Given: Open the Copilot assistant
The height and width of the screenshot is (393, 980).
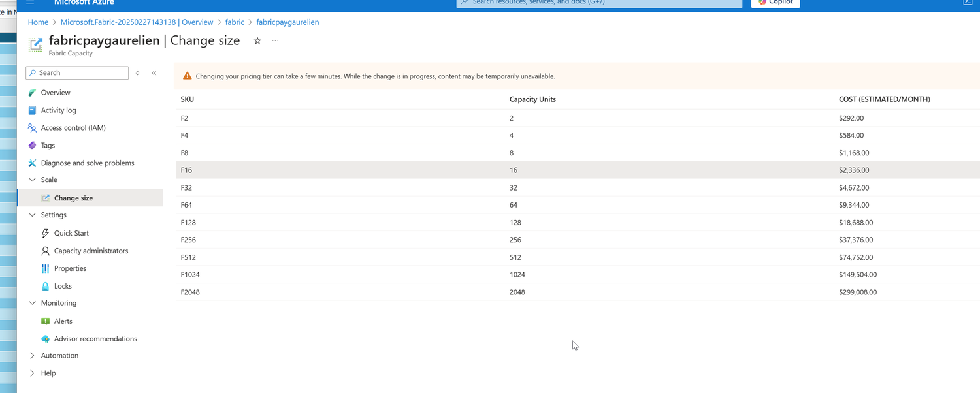Looking at the screenshot, I should [775, 3].
